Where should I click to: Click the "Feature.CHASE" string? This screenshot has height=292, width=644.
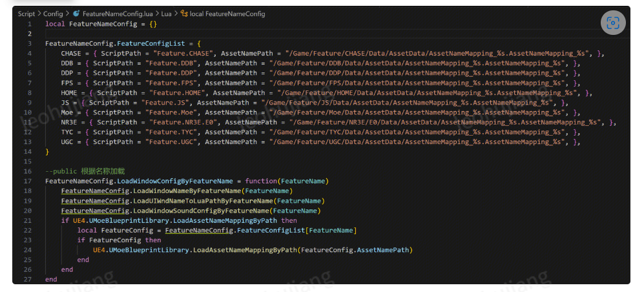(183, 54)
